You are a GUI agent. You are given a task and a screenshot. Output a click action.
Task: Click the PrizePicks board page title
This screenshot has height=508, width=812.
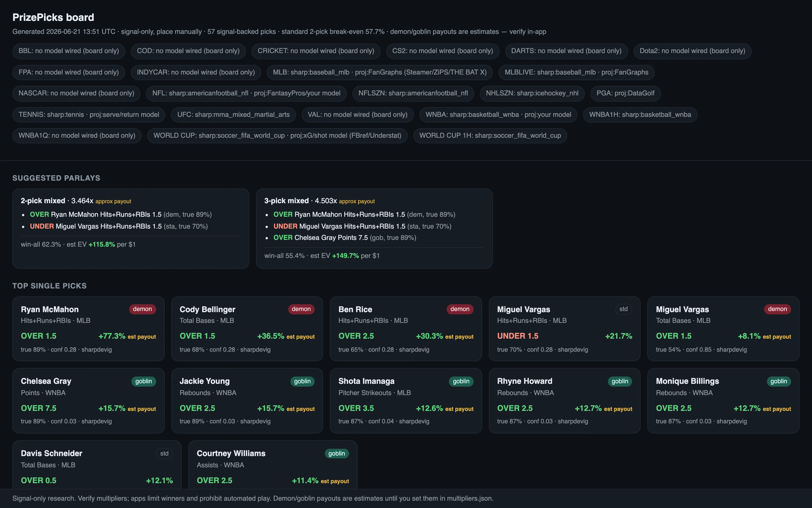(x=53, y=17)
